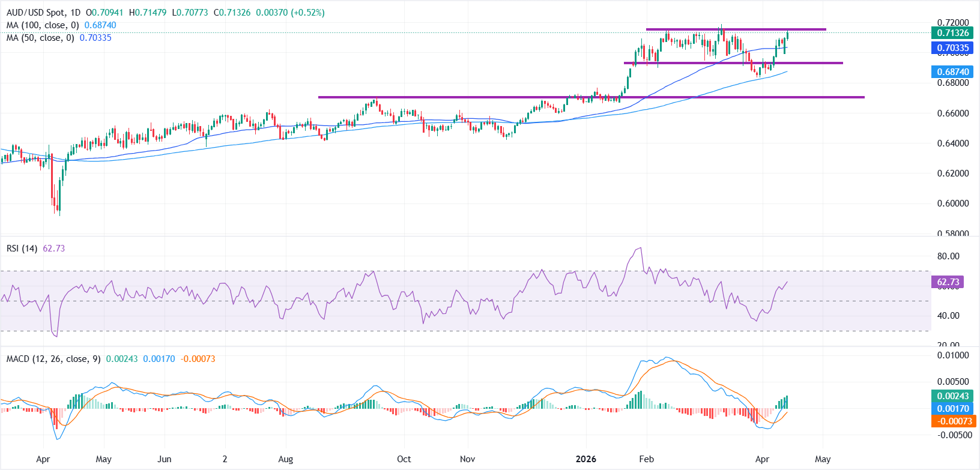Click the green 0.71326 current price tag
Screen dimensions: 980x470
(x=952, y=33)
